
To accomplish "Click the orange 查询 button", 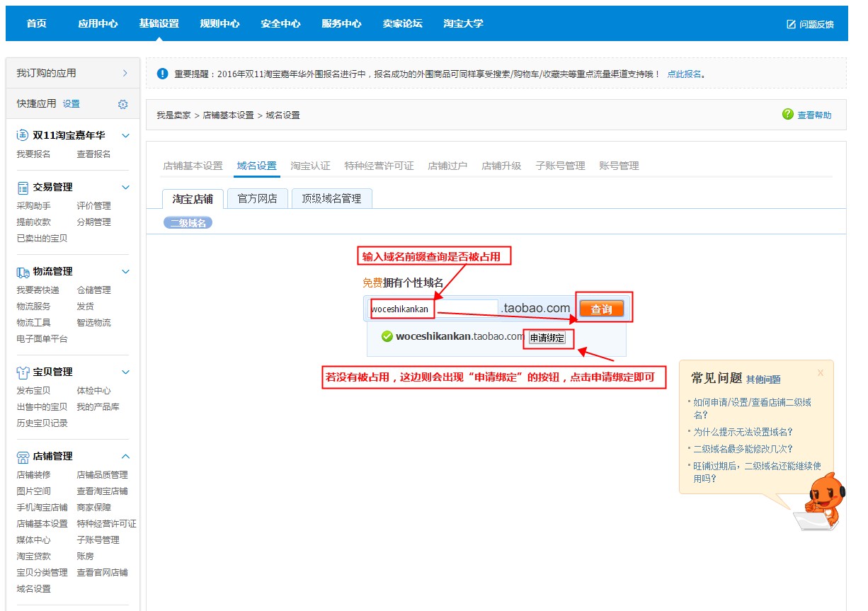I will 603,307.
